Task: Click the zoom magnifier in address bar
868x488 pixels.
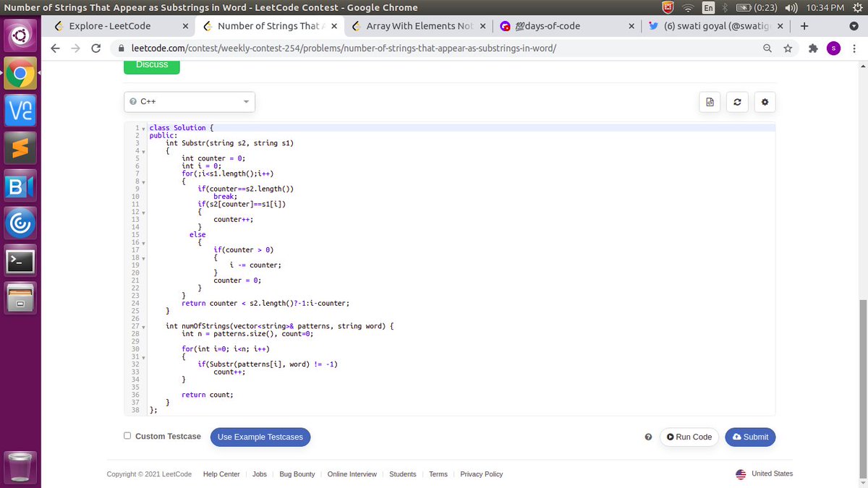Action: [x=767, y=48]
